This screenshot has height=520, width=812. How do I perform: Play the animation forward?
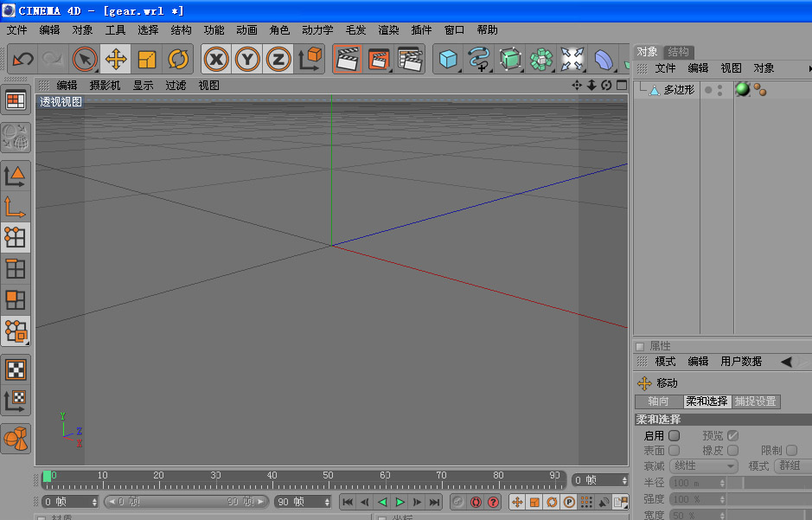[400, 502]
